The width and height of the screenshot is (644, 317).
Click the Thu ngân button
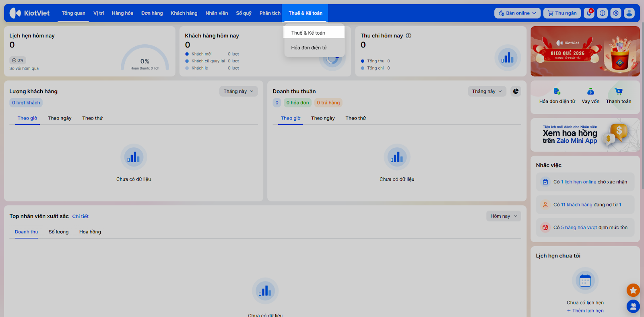click(562, 13)
